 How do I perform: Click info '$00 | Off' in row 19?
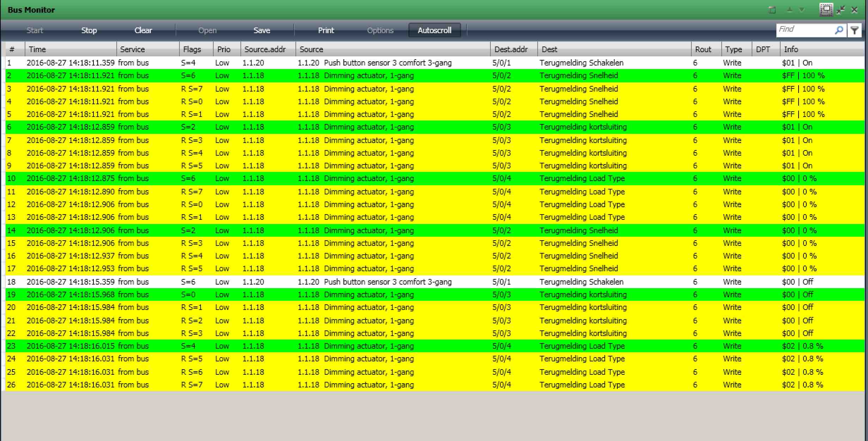point(797,294)
